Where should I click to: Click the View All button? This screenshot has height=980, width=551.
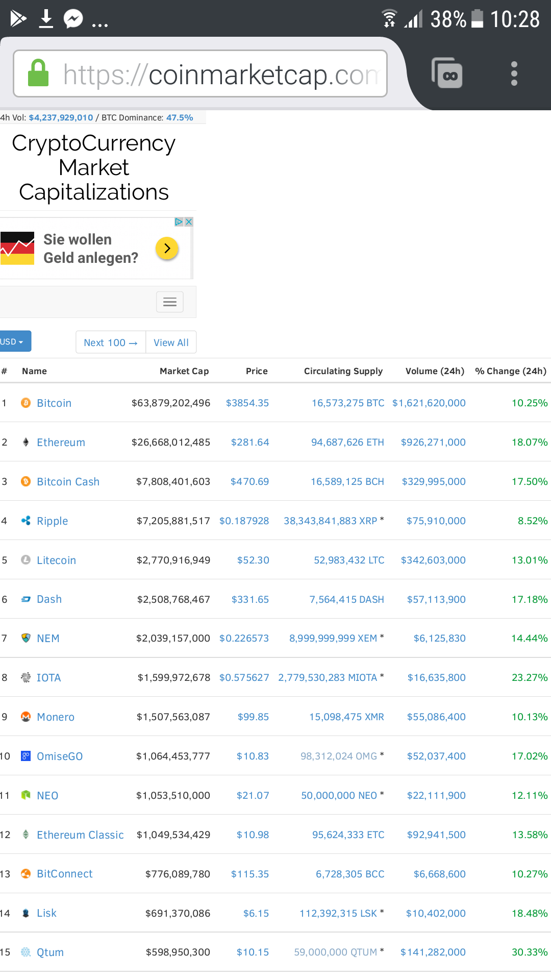point(171,342)
